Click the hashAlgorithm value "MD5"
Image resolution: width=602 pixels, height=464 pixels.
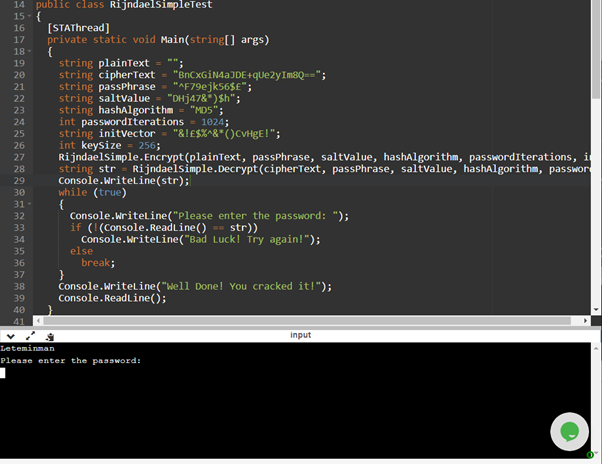[x=204, y=111]
